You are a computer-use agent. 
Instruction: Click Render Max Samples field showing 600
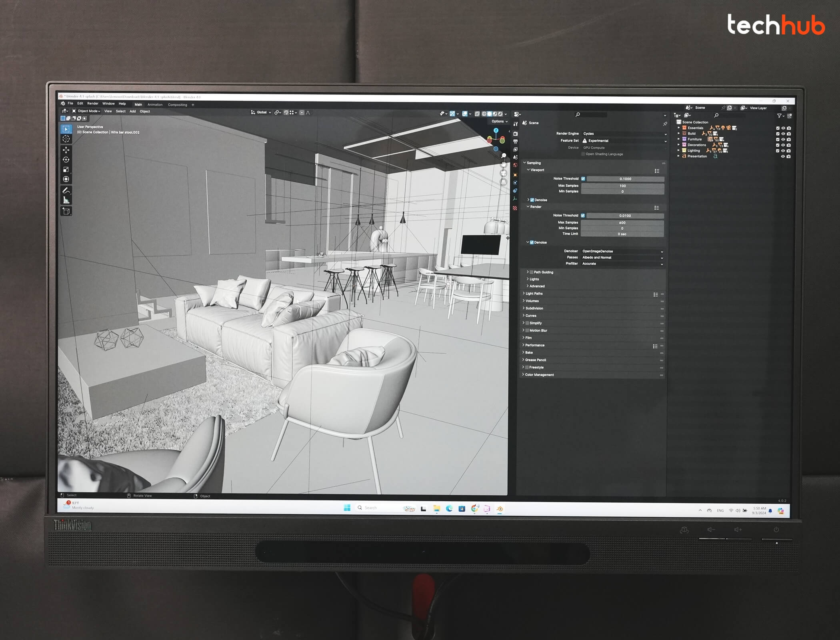622,223
